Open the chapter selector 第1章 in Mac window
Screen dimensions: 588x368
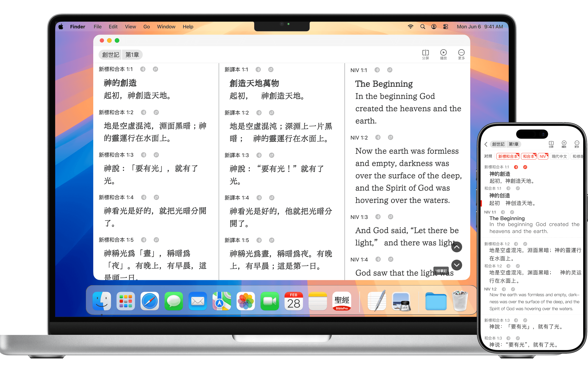point(132,55)
